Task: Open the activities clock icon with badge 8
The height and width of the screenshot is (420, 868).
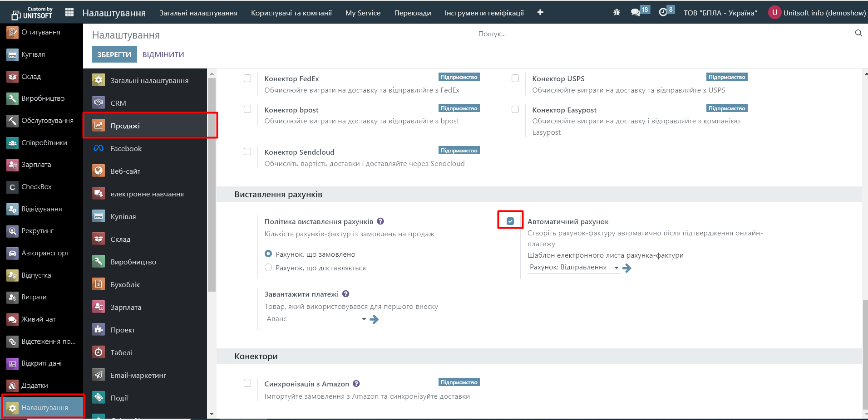Action: pos(663,13)
